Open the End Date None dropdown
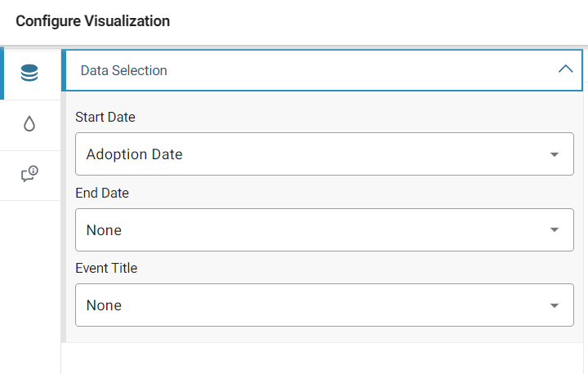588x374 pixels. tap(324, 229)
